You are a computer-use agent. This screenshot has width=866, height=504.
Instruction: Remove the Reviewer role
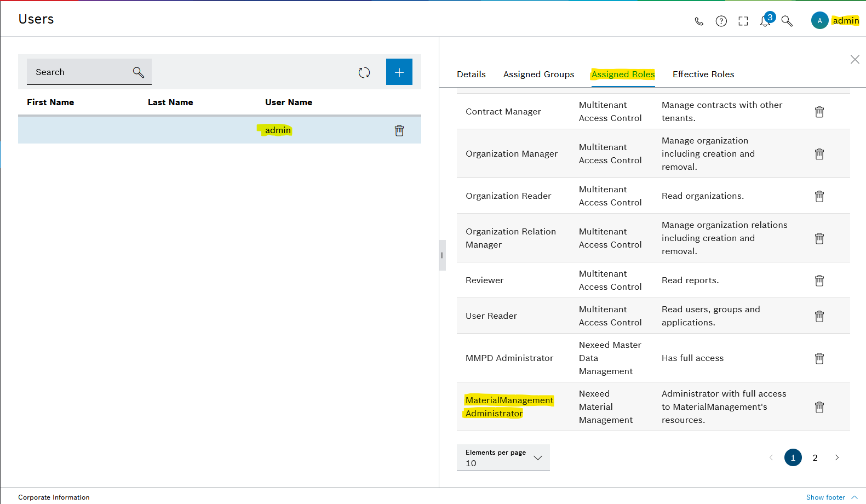819,280
